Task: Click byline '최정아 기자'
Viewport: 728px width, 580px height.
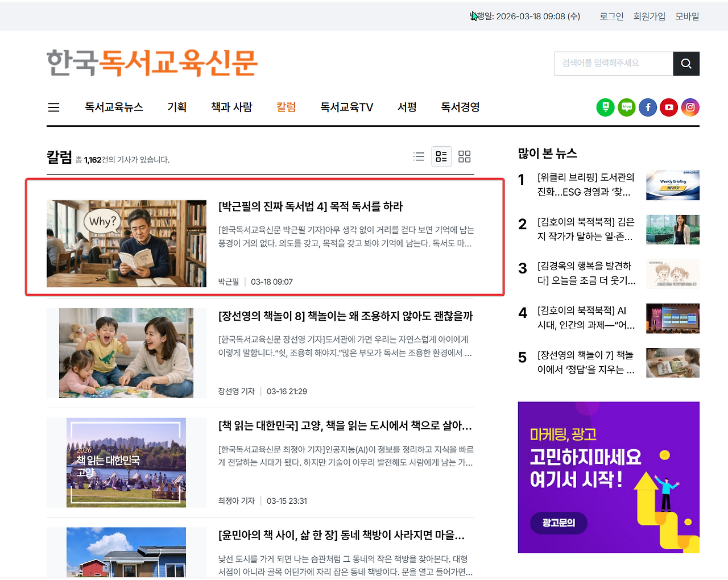Action: click(x=237, y=502)
